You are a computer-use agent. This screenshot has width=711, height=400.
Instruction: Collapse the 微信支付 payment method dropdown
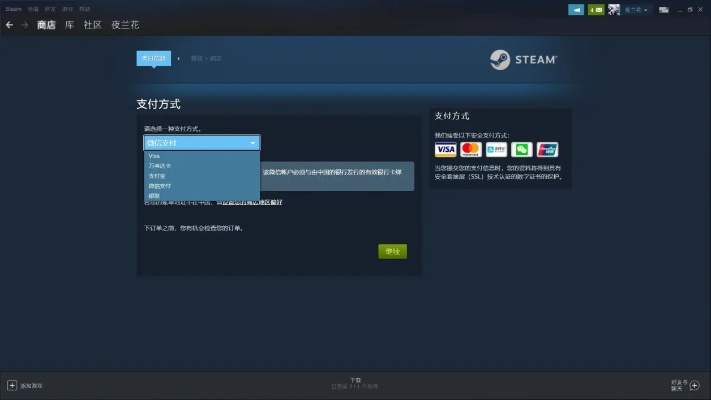pyautogui.click(x=202, y=143)
